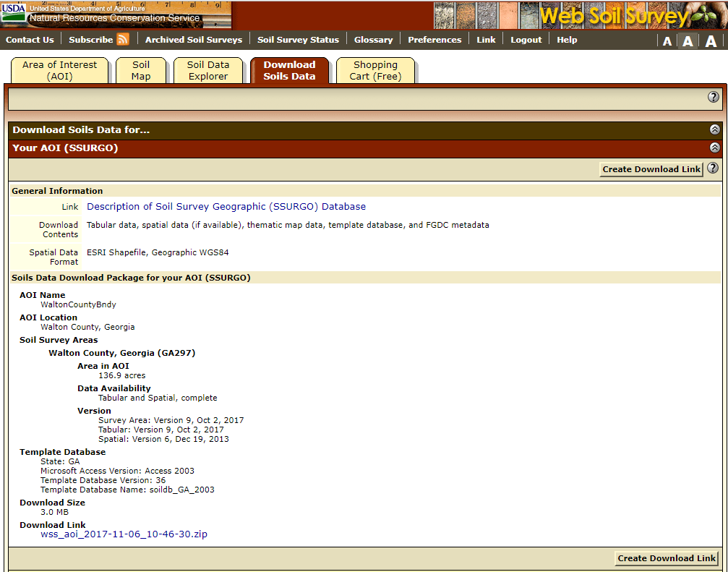The height and width of the screenshot is (572, 728).
Task: Open Description of Soil Survey Geographic Database link
Action: tap(226, 207)
